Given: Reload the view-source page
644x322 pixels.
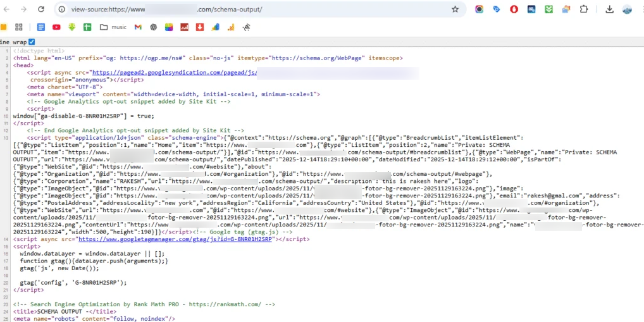Looking at the screenshot, I should tap(40, 9).
